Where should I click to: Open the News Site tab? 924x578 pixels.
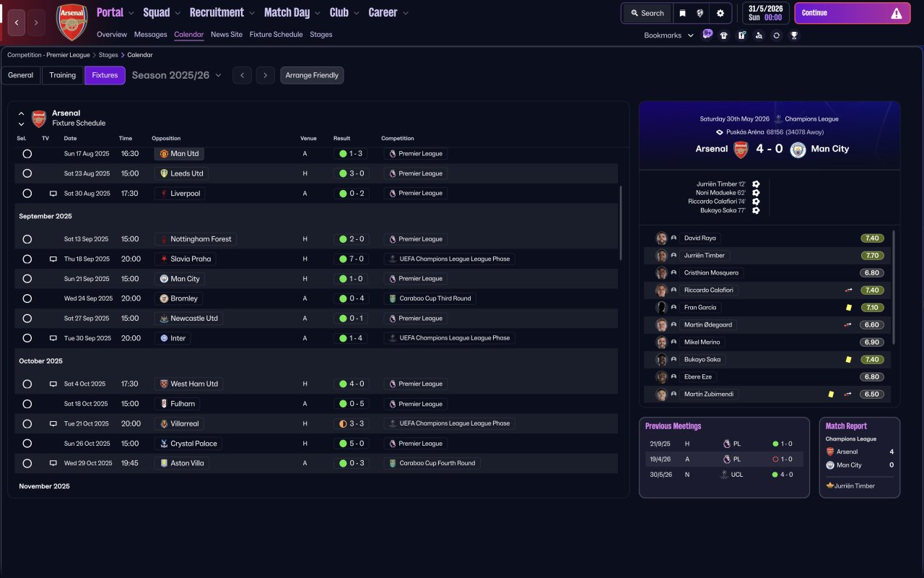click(227, 35)
